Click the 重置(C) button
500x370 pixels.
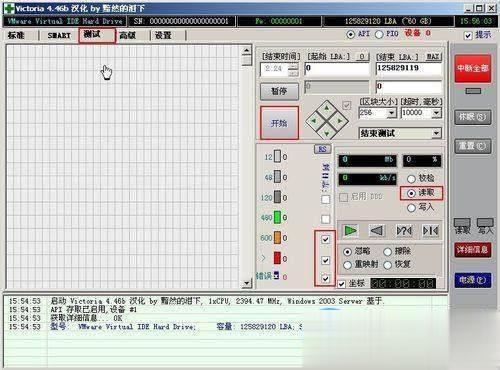coord(473,146)
